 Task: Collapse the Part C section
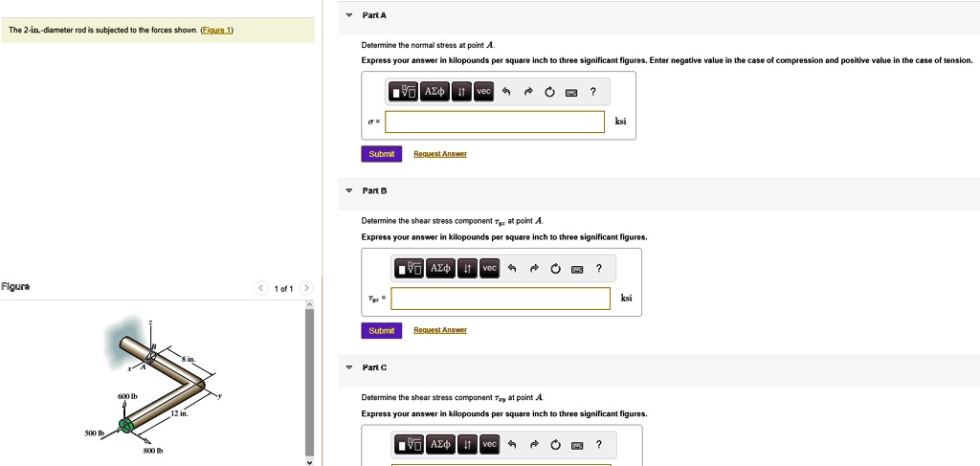[349, 367]
